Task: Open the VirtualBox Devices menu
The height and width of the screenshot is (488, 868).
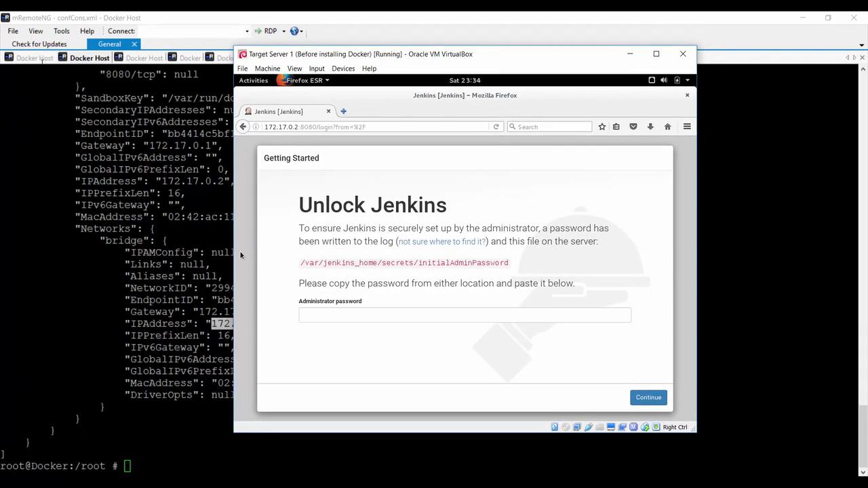Action: [x=343, y=68]
